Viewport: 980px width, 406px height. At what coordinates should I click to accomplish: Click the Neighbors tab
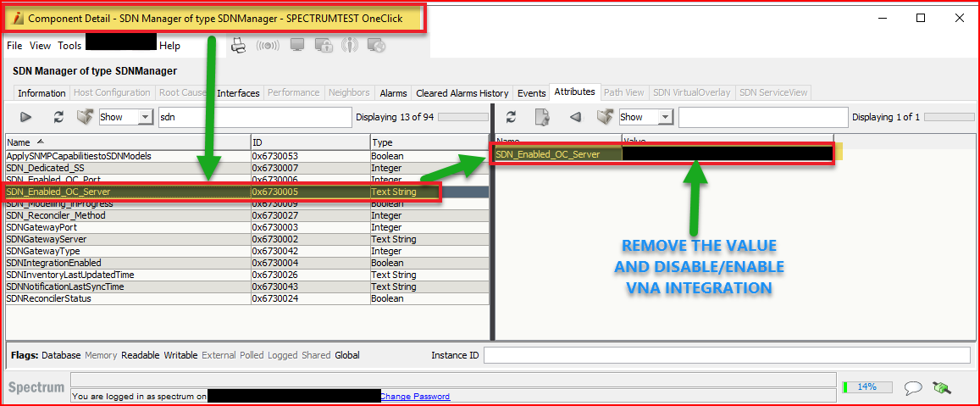pos(349,92)
